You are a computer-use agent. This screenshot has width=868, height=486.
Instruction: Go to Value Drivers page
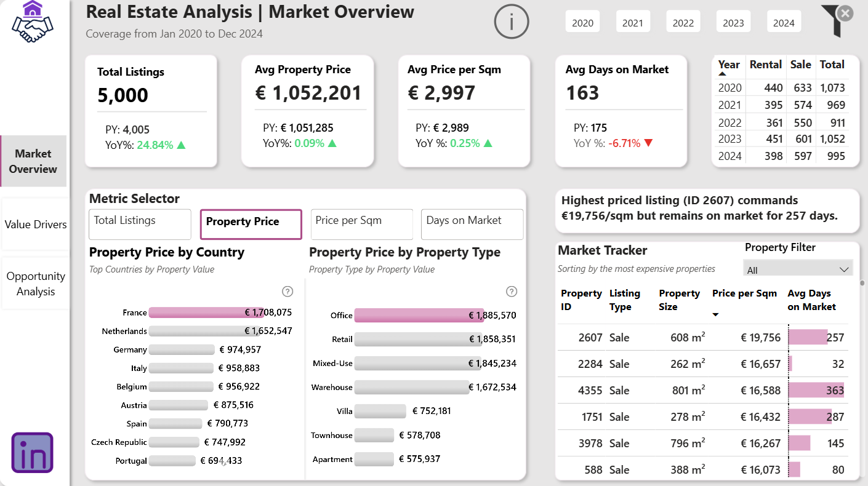(35, 225)
